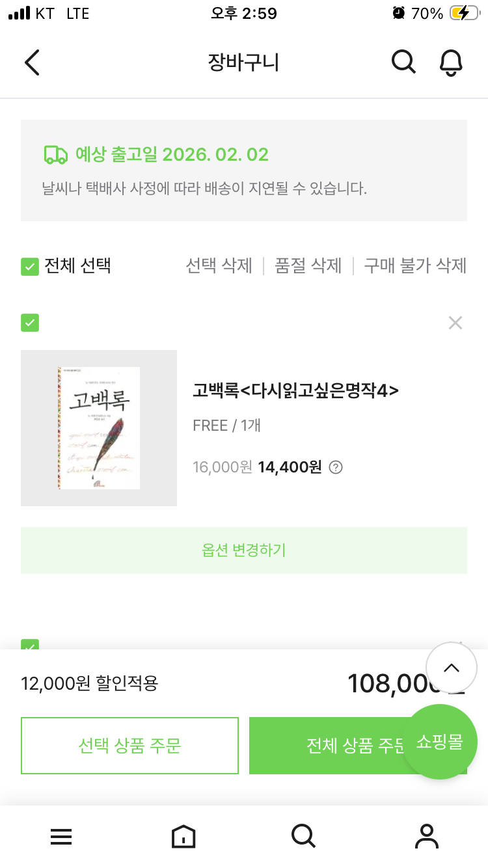Toggle the 전체 선택 checkbox

click(30, 266)
